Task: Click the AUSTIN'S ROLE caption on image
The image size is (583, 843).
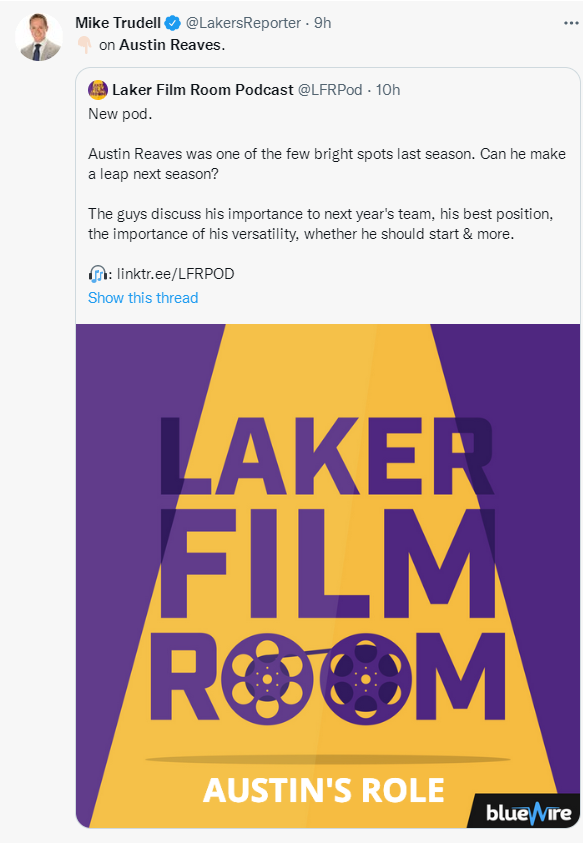Action: coord(324,790)
